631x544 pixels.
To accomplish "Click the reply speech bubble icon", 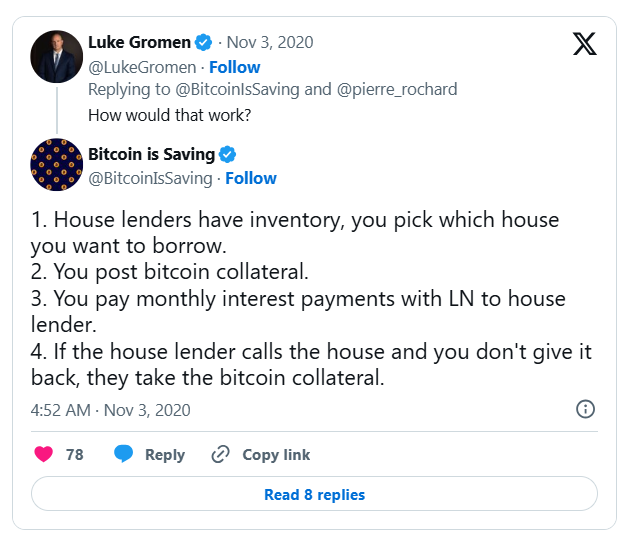I will pos(124,454).
